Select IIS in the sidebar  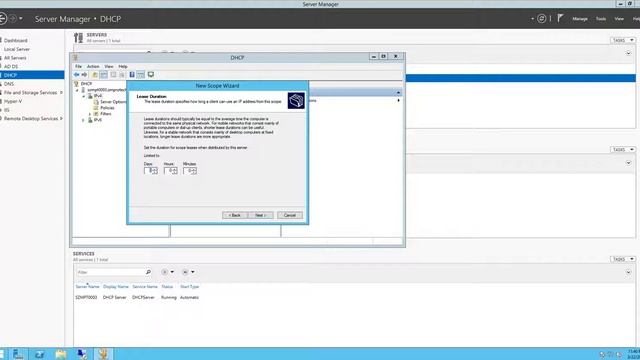[x=7, y=110]
